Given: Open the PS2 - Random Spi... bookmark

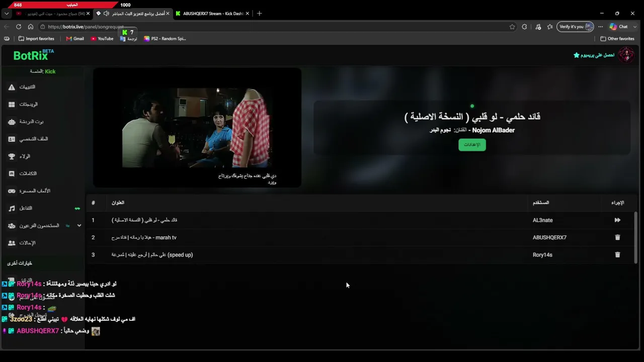Looking at the screenshot, I should point(165,39).
